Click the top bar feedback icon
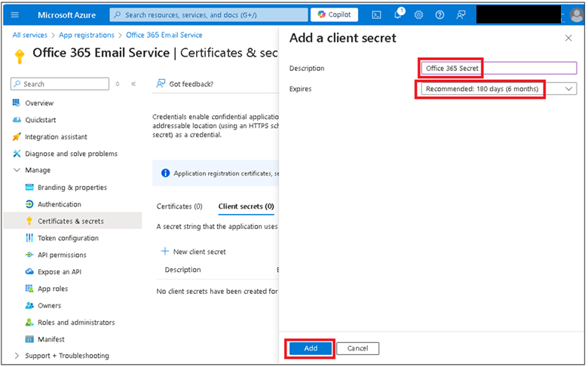 click(461, 15)
